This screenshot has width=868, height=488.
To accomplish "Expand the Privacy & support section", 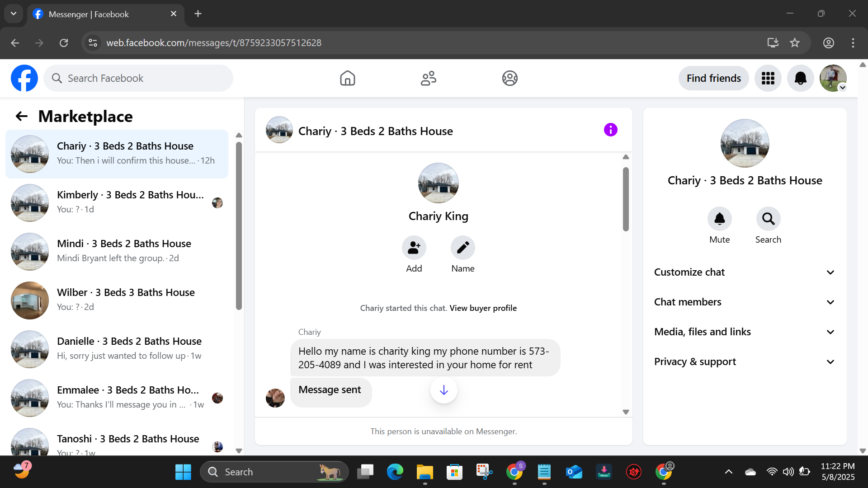I will 745,361.
